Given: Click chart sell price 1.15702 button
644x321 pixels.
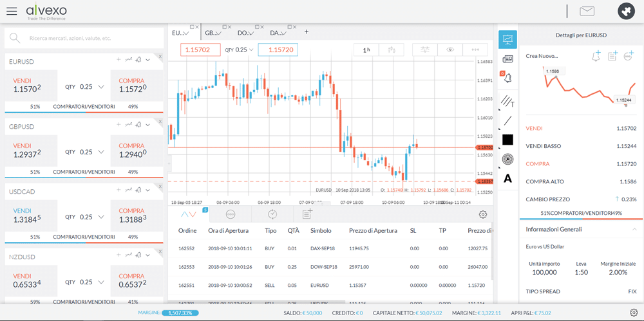Looking at the screenshot, I should click(x=200, y=50).
